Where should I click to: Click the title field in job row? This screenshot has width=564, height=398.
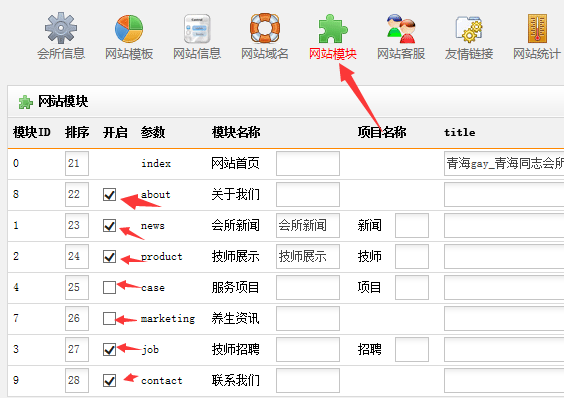point(504,349)
